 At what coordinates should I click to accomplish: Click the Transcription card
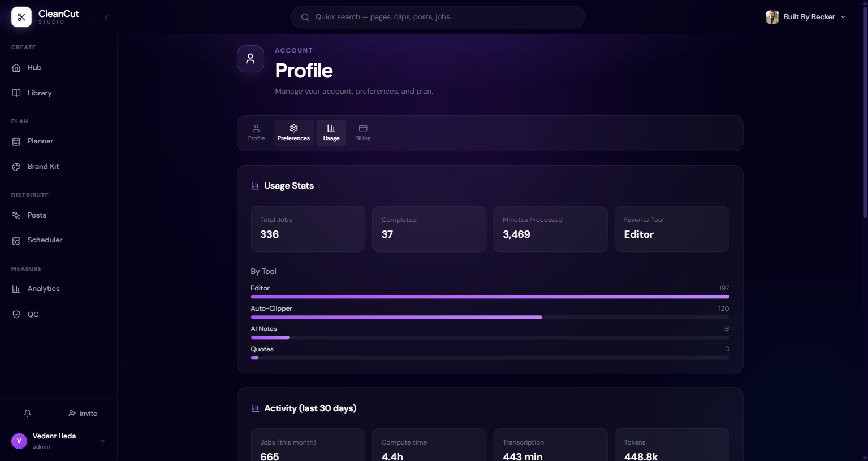coord(551,445)
